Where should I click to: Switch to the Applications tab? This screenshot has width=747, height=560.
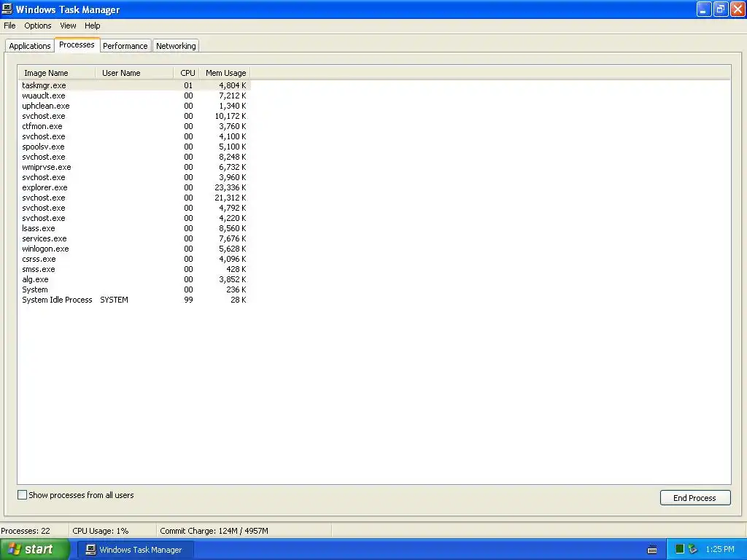point(29,46)
